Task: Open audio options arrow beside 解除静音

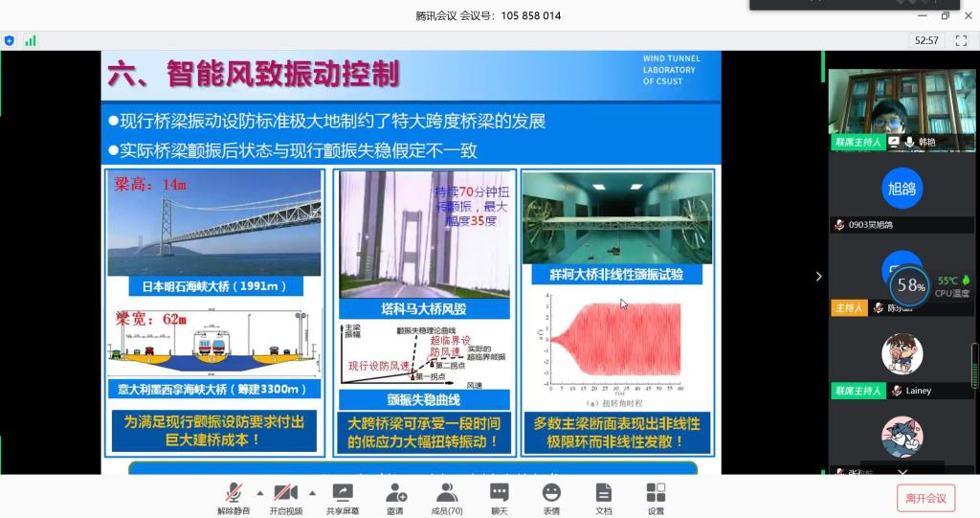Action: tap(259, 493)
